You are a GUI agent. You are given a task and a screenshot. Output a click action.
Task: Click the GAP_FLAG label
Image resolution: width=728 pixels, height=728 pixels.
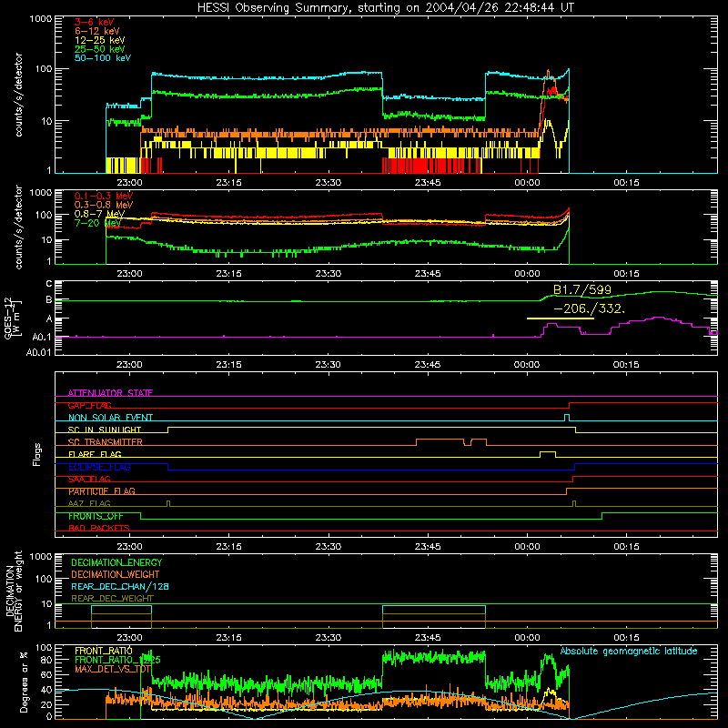pos(90,405)
